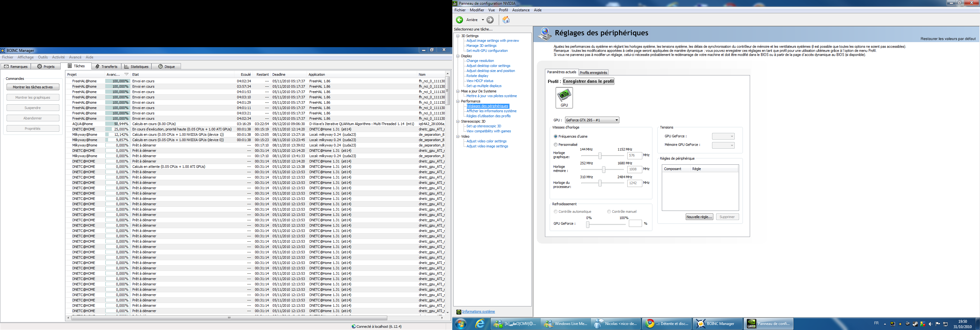Image resolution: width=980 pixels, height=330 pixels.
Task: Switch to Profils enregistrés tab
Action: coord(593,72)
